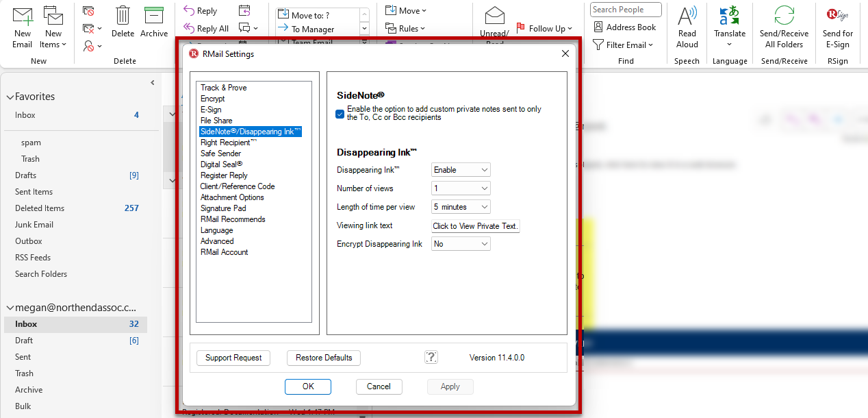Click the New Email icon
Image resolution: width=868 pixels, height=418 pixels.
[23, 16]
